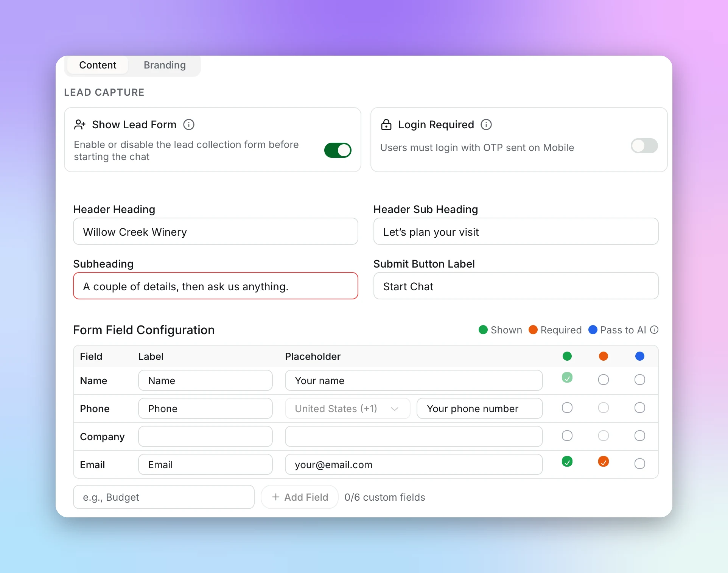Click the 'e.g., Budget' custom field input
The width and height of the screenshot is (728, 573).
point(164,497)
